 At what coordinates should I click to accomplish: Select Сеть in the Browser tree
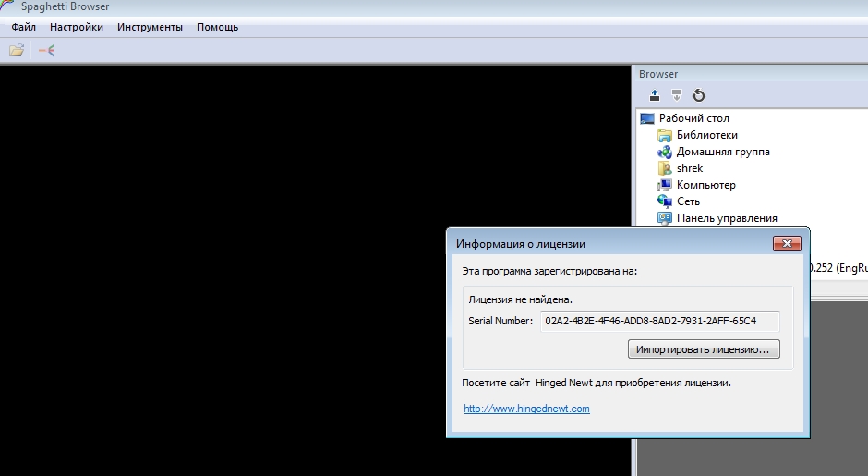tap(688, 201)
